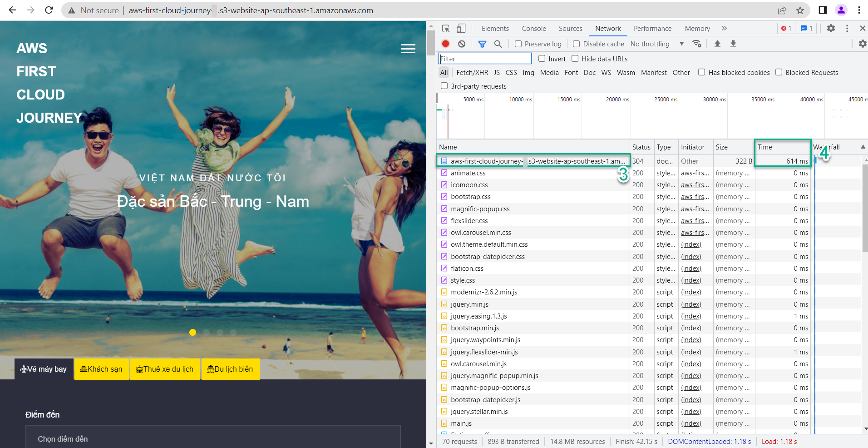
Task: Toggle device toolbar in DevTools
Action: (461, 28)
